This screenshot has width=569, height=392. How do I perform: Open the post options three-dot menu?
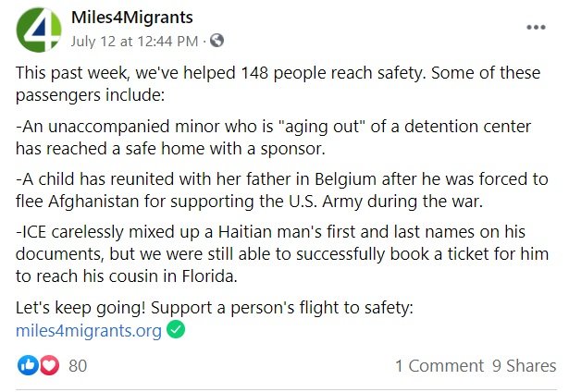tap(536, 27)
